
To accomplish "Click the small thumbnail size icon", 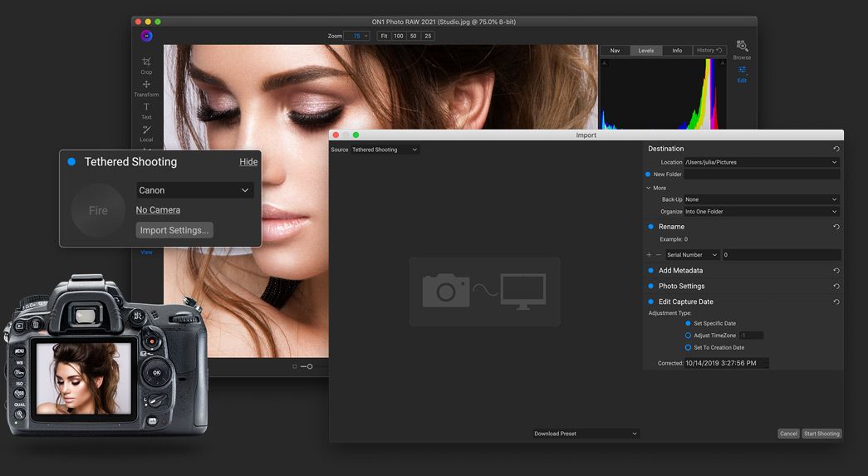I will click(295, 366).
